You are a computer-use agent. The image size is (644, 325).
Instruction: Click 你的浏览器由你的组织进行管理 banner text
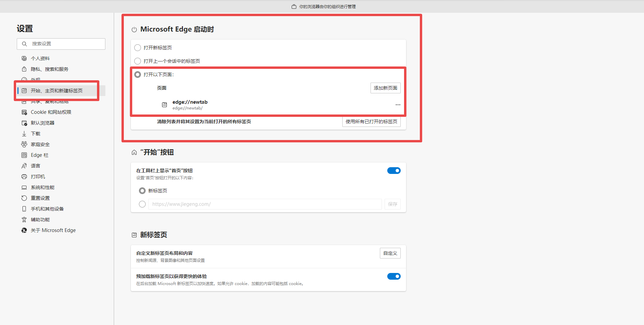tap(328, 6)
